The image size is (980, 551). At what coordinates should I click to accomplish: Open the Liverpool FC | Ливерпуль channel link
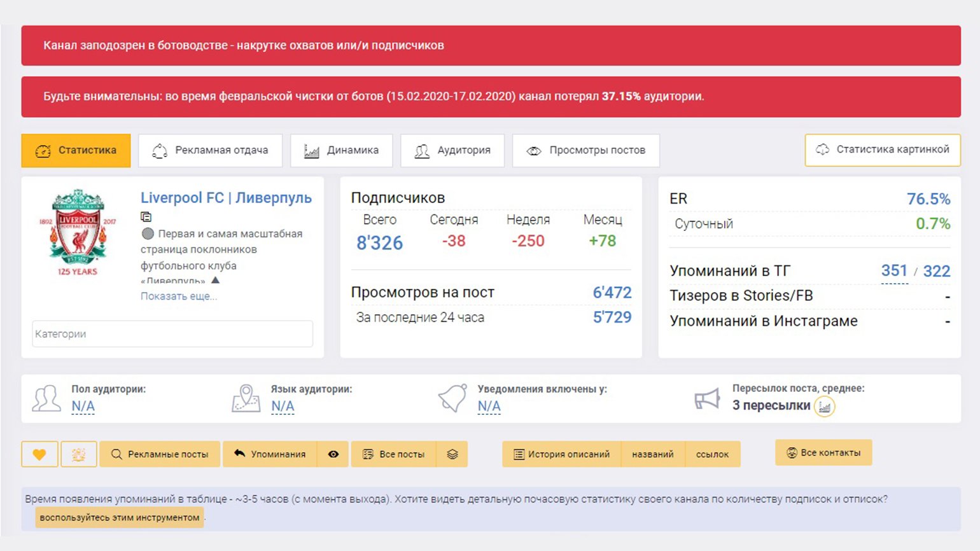pos(226,198)
